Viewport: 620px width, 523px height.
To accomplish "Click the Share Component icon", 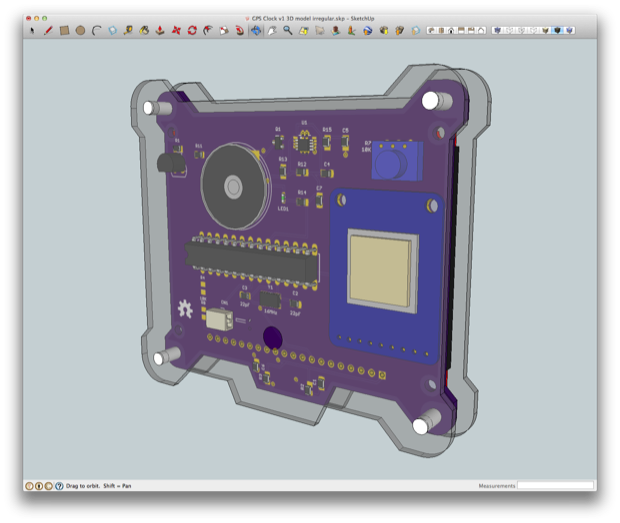I will click(416, 30).
